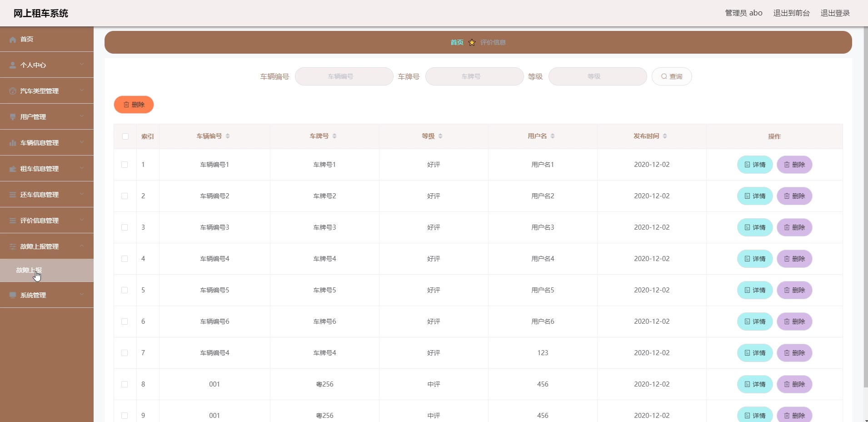Expand 汽车类型管理 menu chevron
This screenshot has height=422, width=868.
[x=82, y=90]
